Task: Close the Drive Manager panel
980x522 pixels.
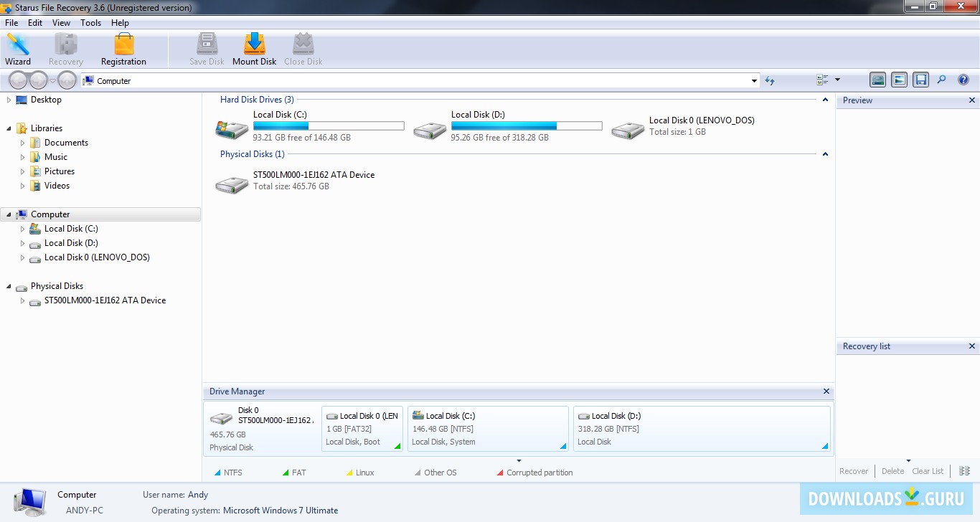Action: (826, 391)
